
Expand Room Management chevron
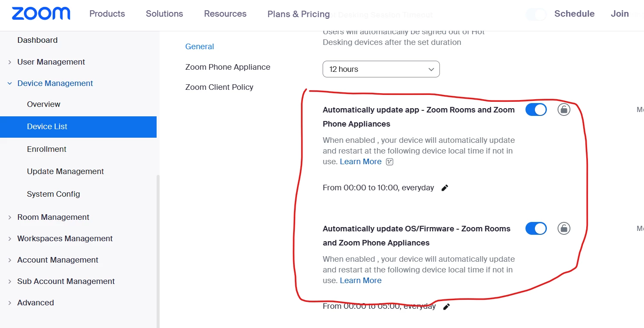(9, 217)
